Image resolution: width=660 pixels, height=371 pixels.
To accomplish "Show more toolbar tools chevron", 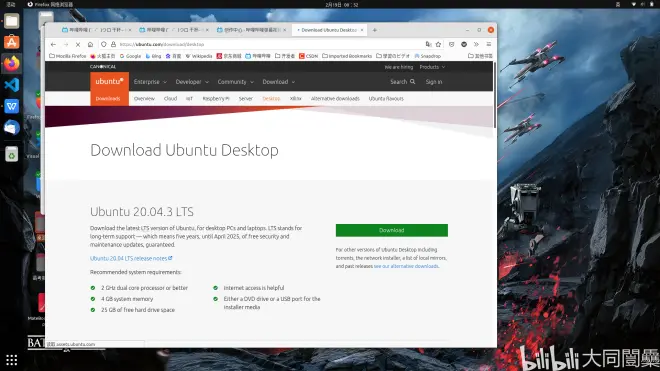I will (476, 44).
